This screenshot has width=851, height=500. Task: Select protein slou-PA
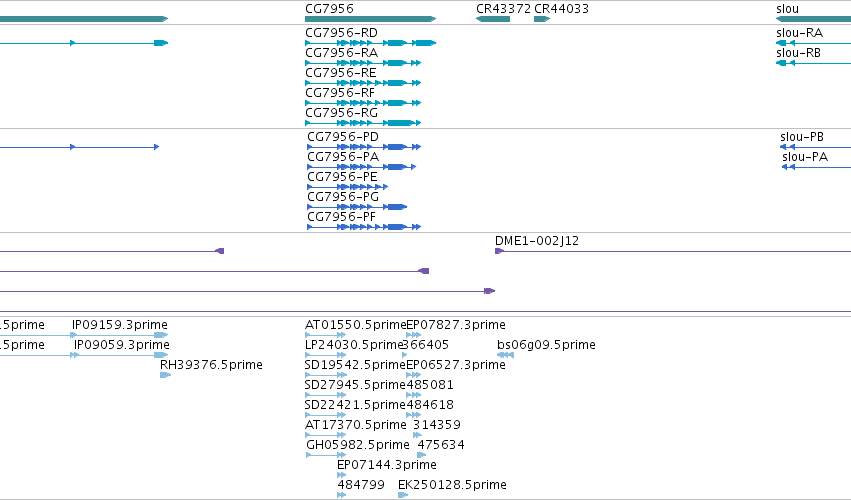pos(816,167)
